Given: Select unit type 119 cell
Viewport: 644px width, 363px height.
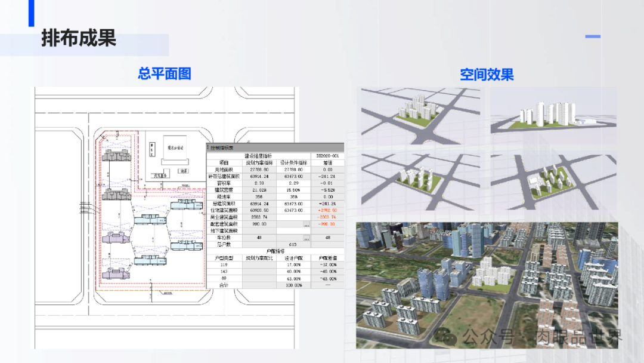Looking at the screenshot, I should click(x=224, y=265).
